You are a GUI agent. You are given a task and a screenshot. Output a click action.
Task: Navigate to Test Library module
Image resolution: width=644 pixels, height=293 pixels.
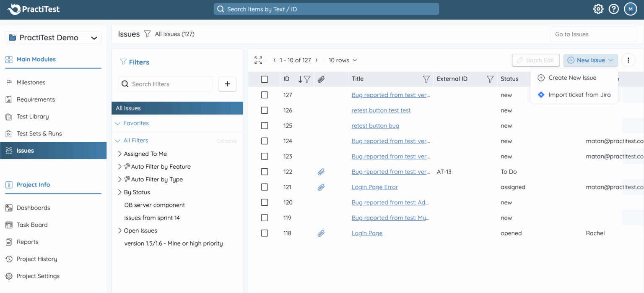click(32, 117)
